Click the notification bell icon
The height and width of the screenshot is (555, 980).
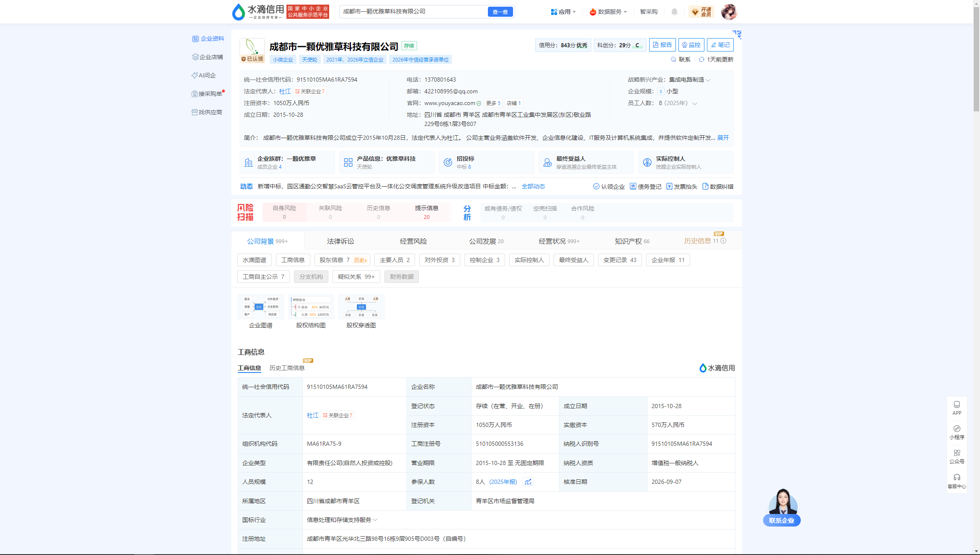pos(674,12)
